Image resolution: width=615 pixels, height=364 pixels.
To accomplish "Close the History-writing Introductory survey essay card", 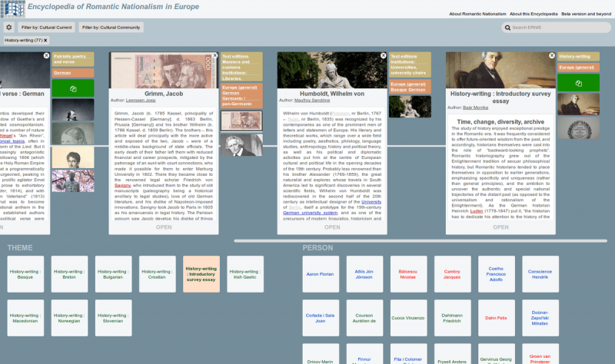I will pos(552,55).
